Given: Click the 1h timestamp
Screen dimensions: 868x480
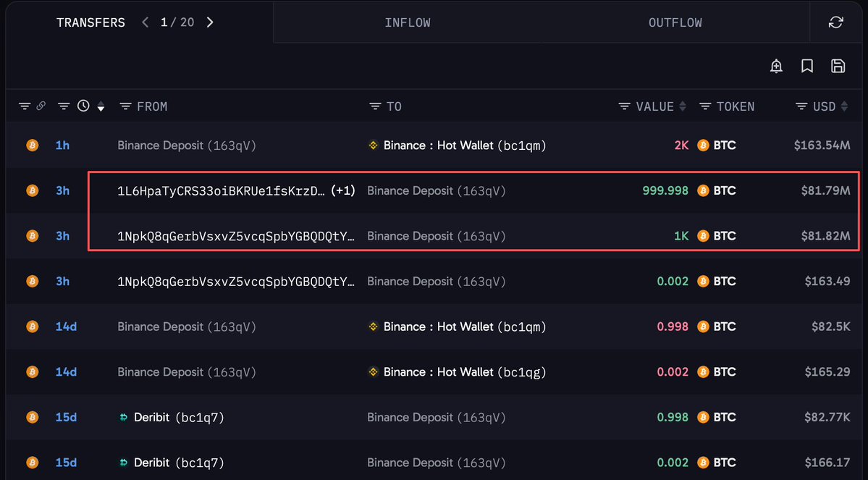Looking at the screenshot, I should 62,146.
